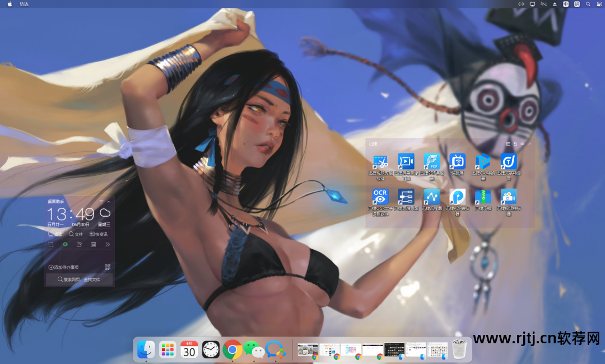Screen dimensions: 605x364
Task: Click the screenshot crop icon in 桌面助手
Action: [x=51, y=245]
